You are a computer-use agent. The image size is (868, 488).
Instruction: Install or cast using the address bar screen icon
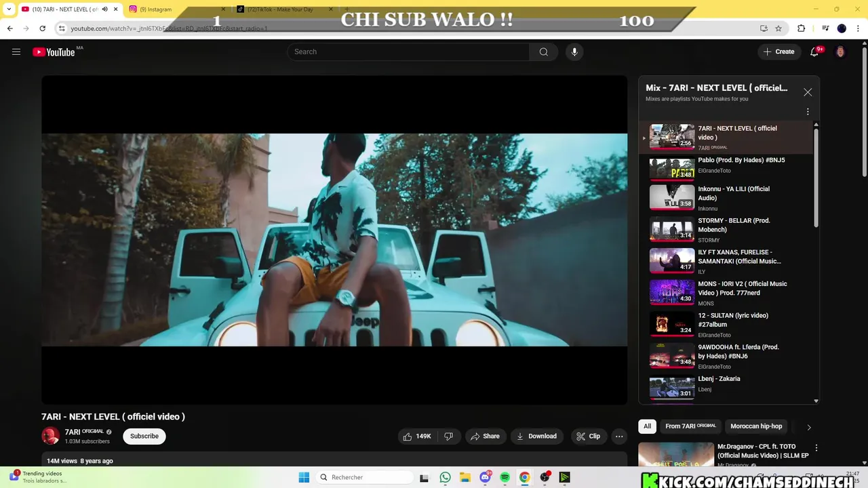(x=764, y=28)
